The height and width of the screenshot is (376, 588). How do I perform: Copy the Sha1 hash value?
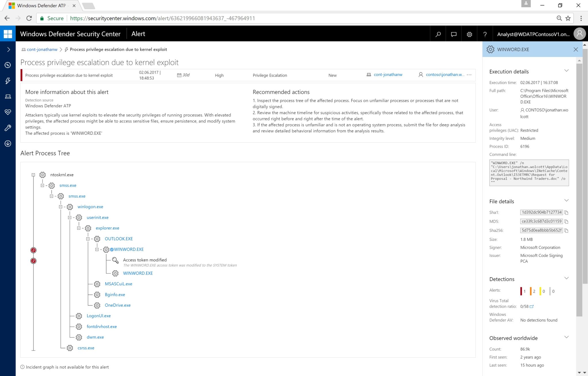tap(566, 213)
